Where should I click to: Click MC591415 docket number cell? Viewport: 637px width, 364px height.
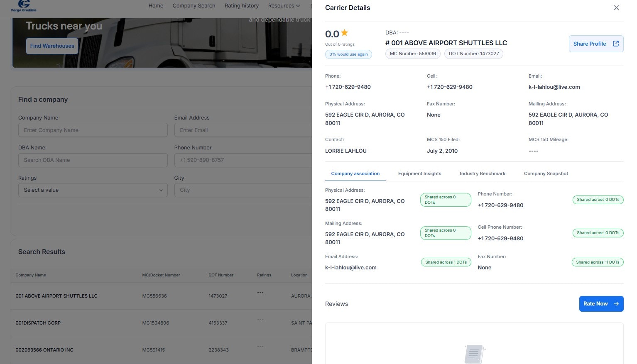click(x=153, y=350)
